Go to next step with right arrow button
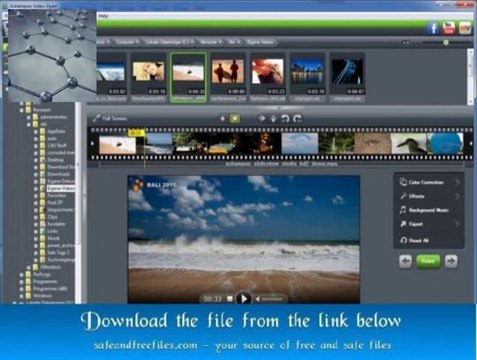The width and height of the screenshot is (477, 360). click(x=451, y=261)
